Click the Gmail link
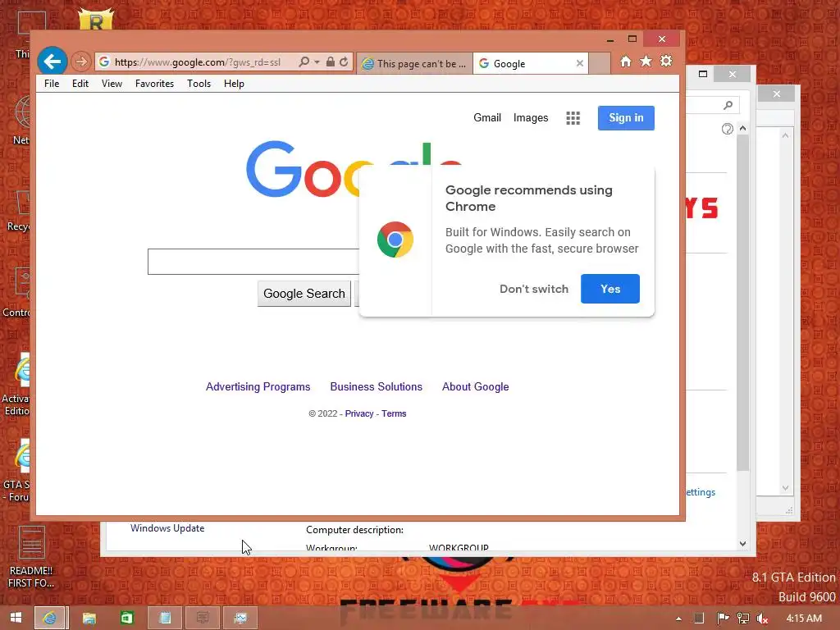 (x=487, y=118)
